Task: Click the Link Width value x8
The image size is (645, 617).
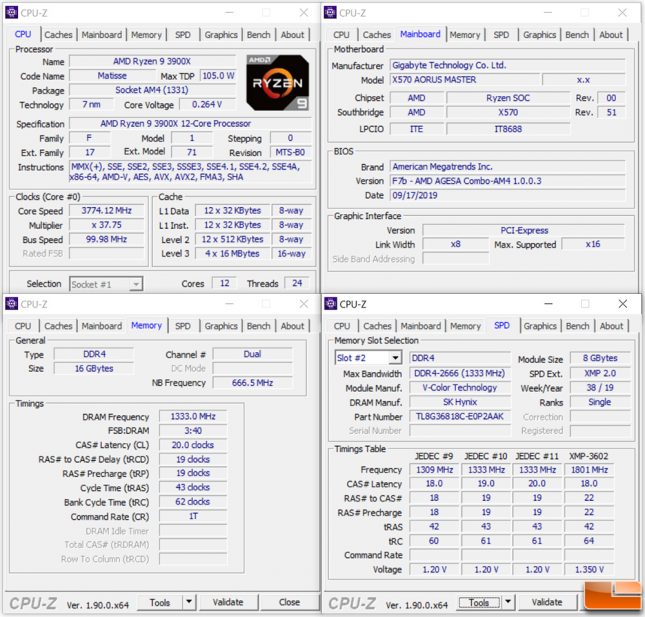Action: pos(455,244)
